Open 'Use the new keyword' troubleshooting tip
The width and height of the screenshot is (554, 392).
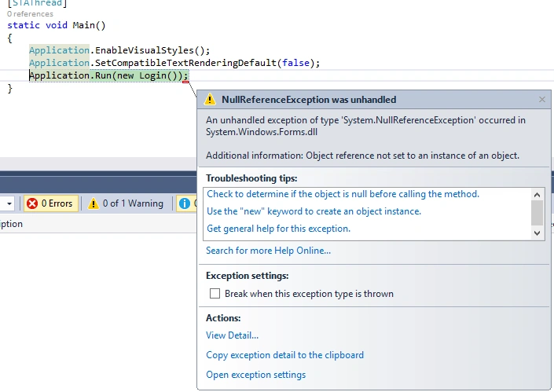coord(314,211)
